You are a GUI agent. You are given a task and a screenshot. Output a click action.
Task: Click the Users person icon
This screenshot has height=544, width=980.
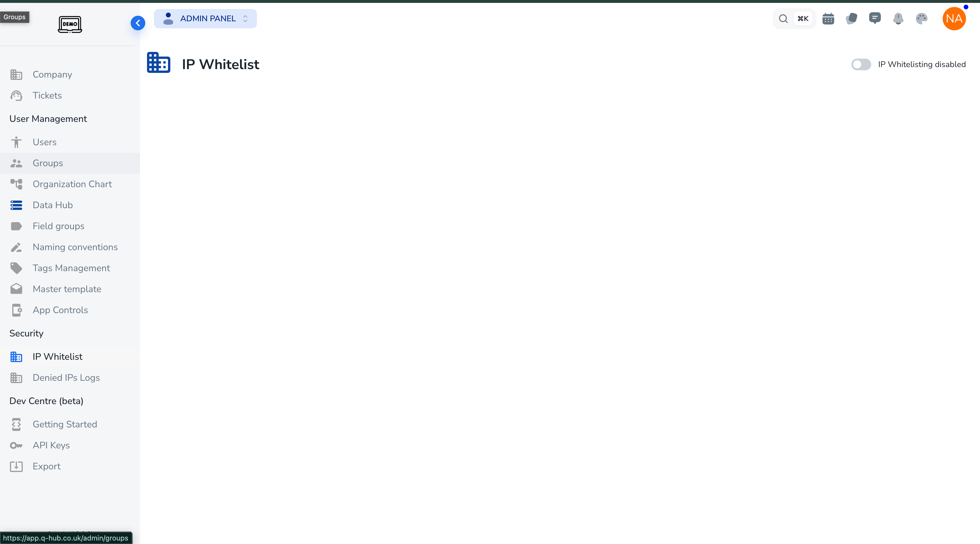16,142
